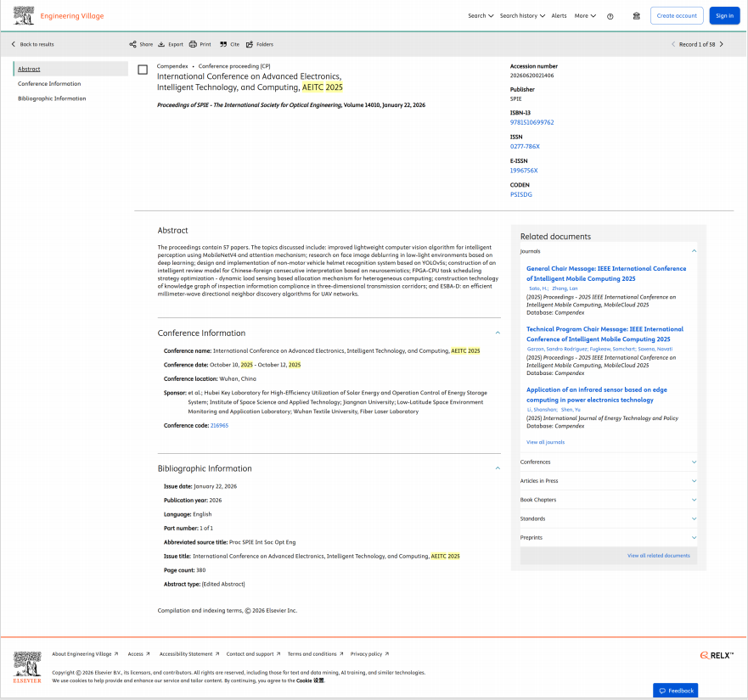Click Back to results
The width and height of the screenshot is (748, 700).
point(32,44)
